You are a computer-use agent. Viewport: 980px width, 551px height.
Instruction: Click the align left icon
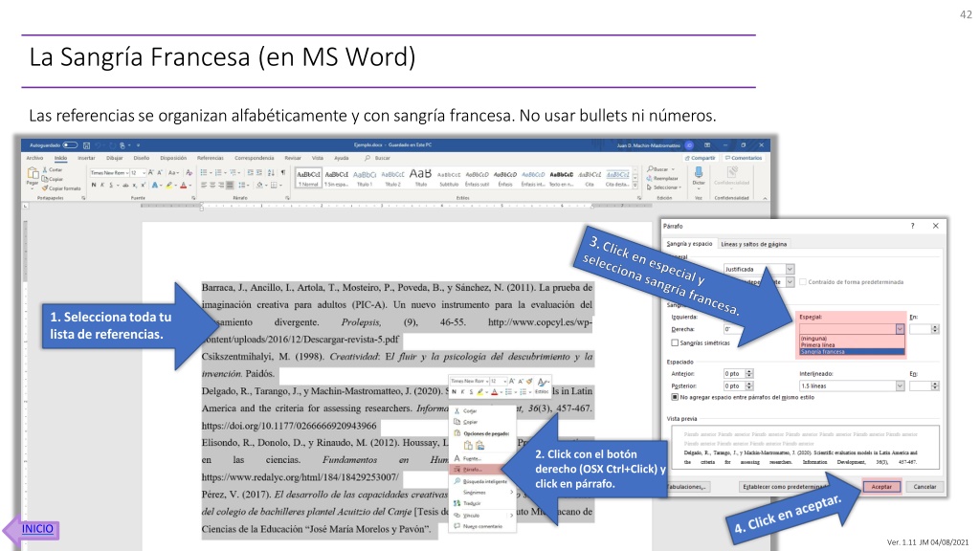tap(204, 185)
